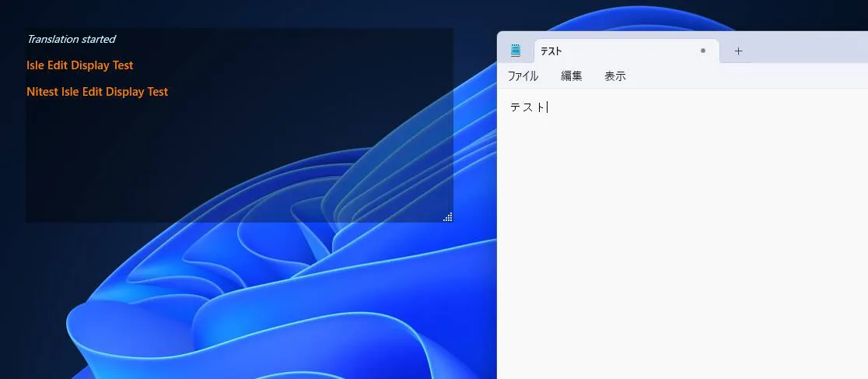Viewport: 868px width, 379px height.
Task: Select the テスト tab in Notepad
Action: 627,51
